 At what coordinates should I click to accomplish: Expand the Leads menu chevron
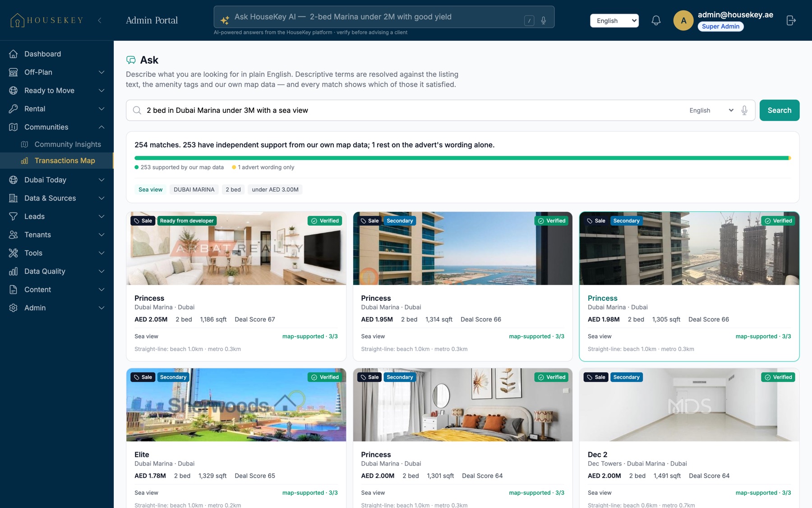tap(101, 216)
